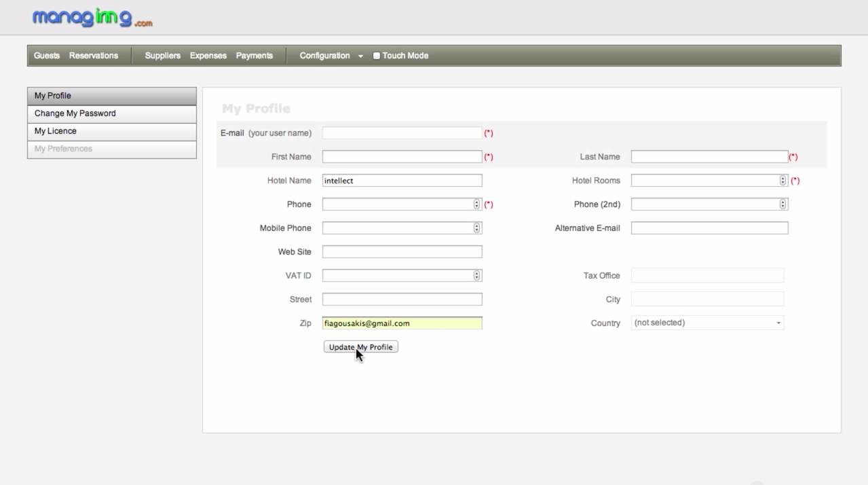Adjust the Hotel Rooms stepper arrows

tap(783, 181)
